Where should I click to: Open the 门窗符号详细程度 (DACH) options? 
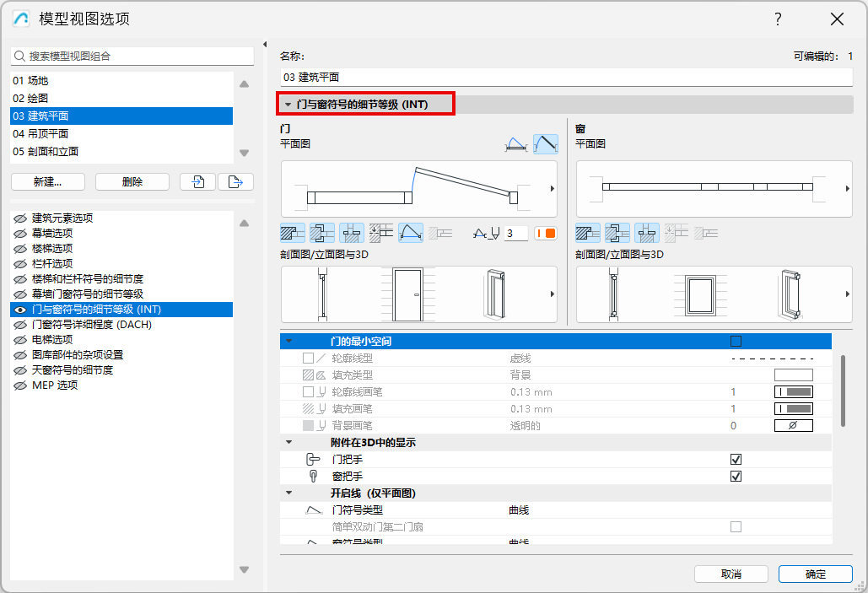pos(121,325)
